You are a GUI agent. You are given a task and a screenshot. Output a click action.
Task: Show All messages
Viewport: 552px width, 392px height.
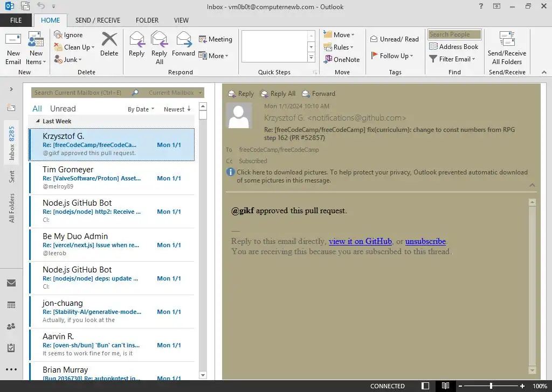pos(37,109)
